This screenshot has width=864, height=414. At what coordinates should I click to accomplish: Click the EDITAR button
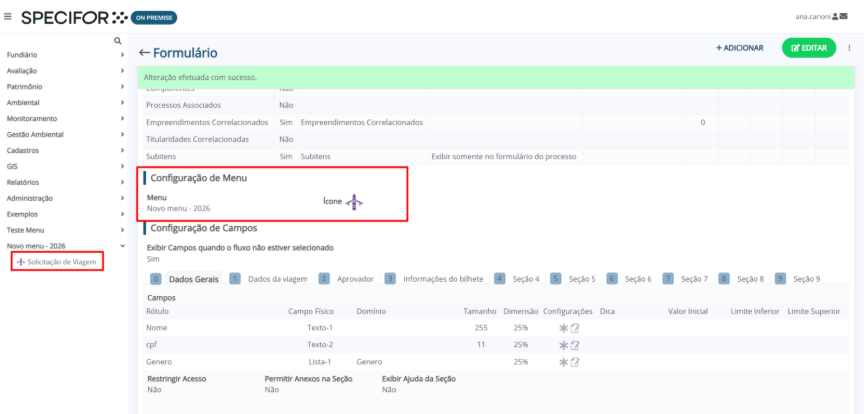[x=809, y=48]
